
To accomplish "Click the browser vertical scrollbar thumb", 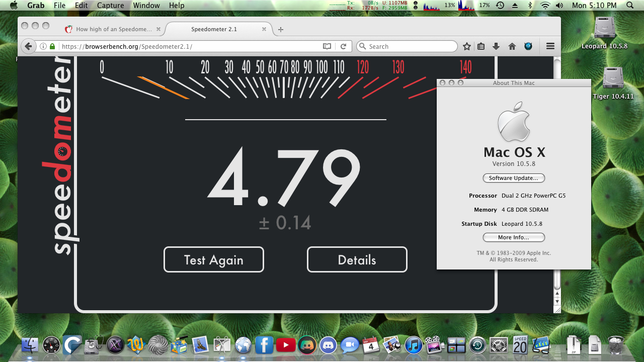I will (x=557, y=279).
